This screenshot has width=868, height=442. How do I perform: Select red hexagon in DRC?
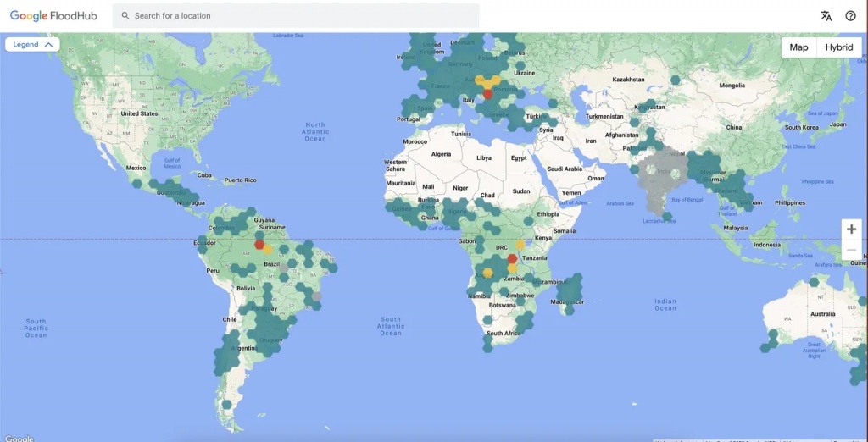(512, 258)
